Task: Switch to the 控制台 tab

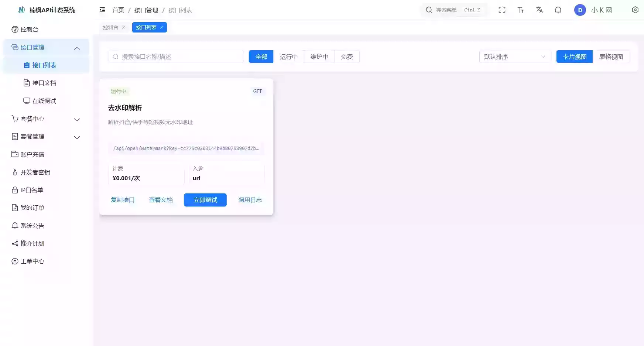Action: (x=111, y=27)
